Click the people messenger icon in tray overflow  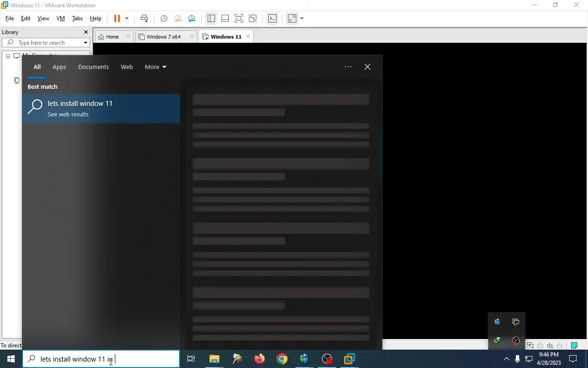coord(497,322)
